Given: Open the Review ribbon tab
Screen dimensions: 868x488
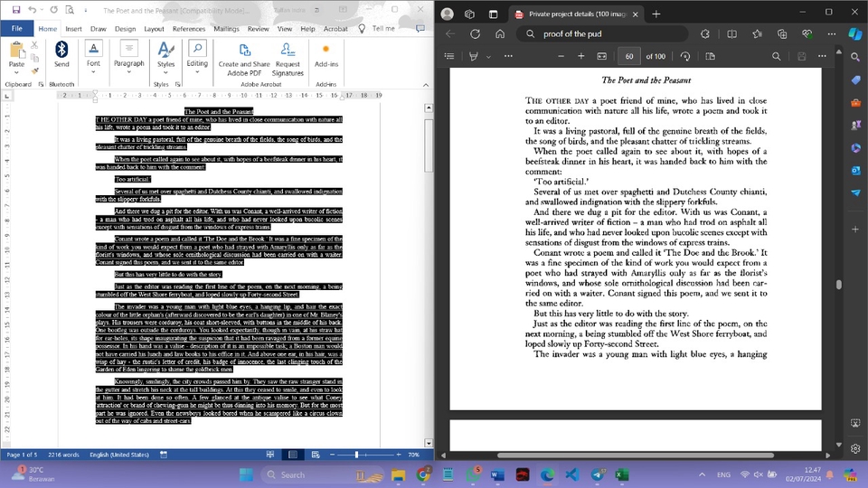Looking at the screenshot, I should coord(258,29).
